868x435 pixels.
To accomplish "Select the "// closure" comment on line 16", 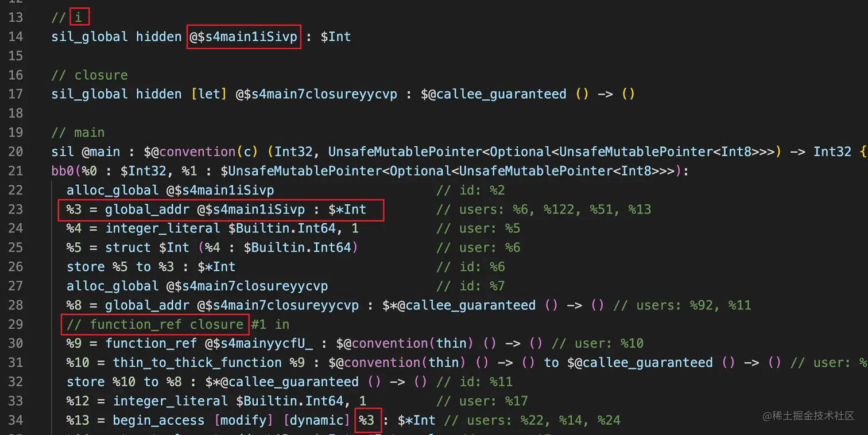I will (88, 75).
